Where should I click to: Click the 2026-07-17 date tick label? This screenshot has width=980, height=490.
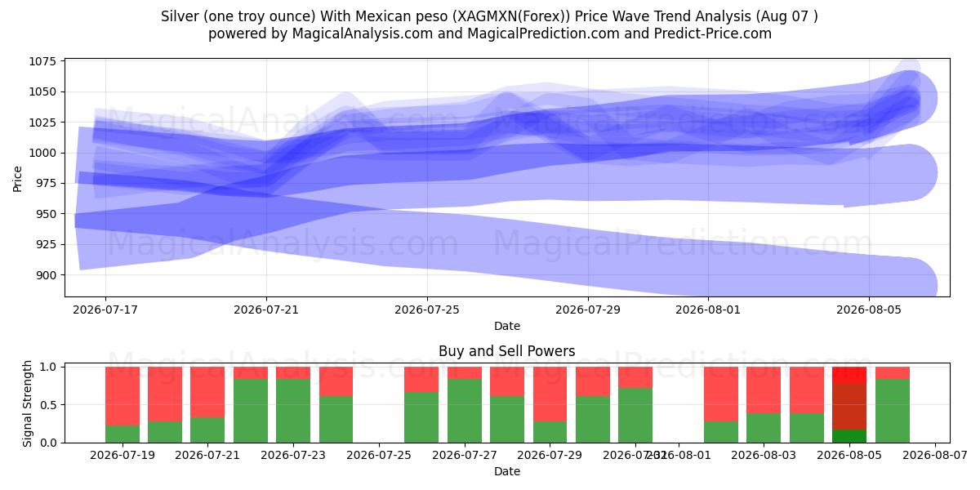point(105,310)
